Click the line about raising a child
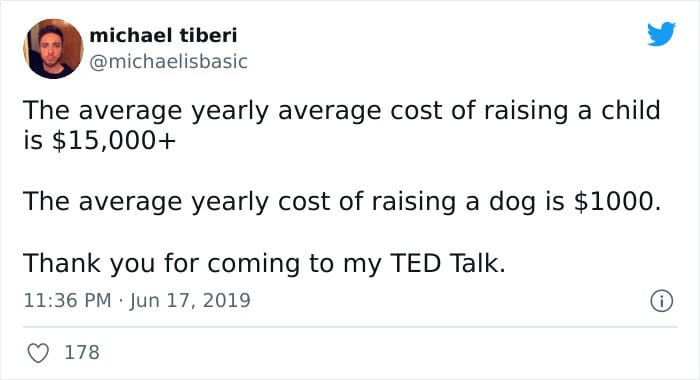 (x=342, y=125)
